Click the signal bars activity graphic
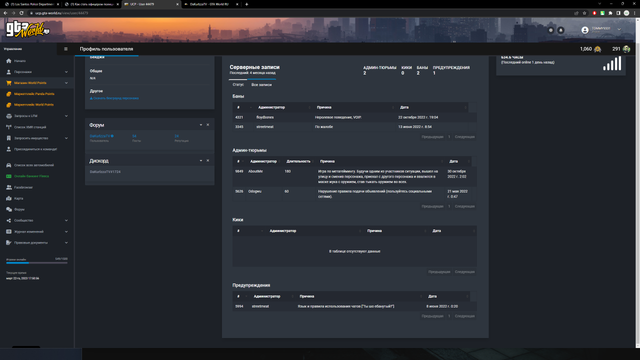640x360 pixels. pyautogui.click(x=612, y=63)
